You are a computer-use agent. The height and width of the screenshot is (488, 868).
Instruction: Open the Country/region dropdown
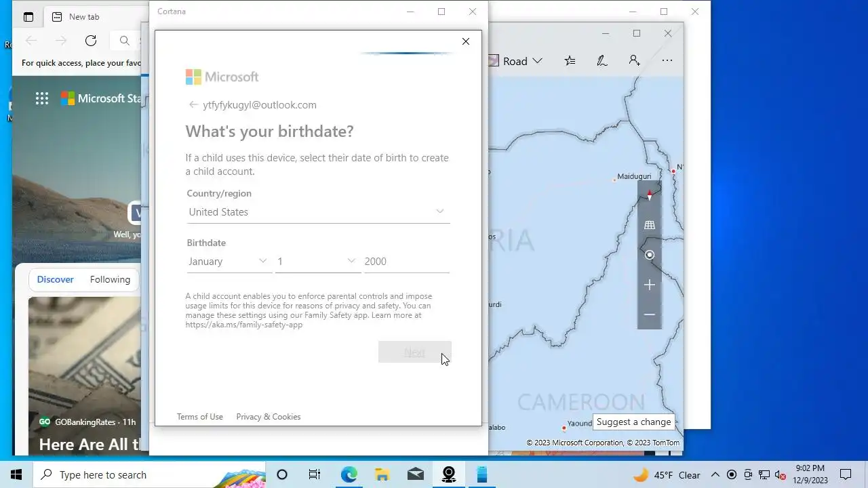coord(318,212)
